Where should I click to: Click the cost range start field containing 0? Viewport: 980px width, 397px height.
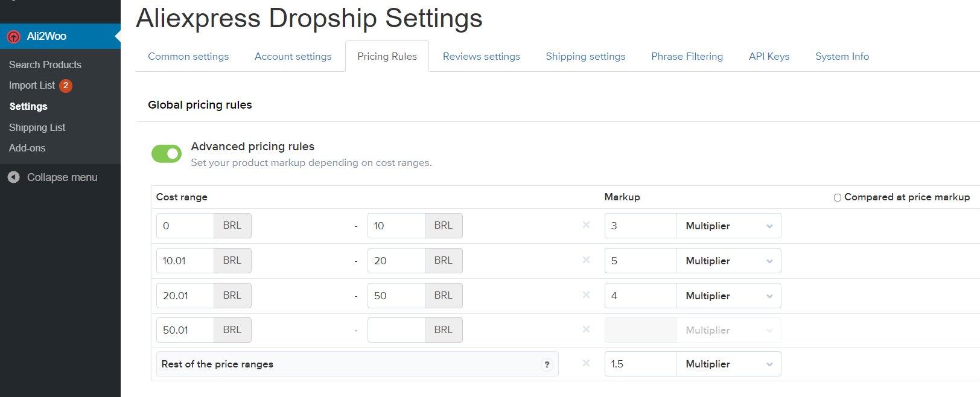185,226
